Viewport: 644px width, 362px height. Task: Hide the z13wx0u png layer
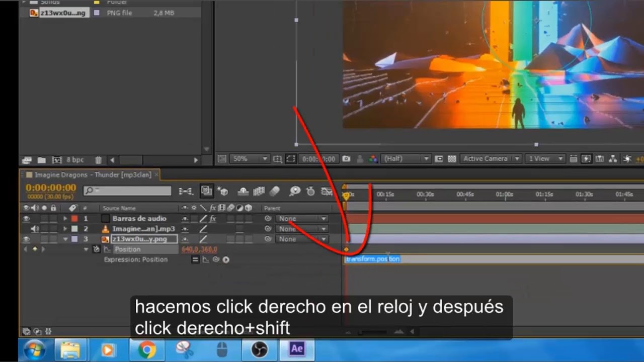click(x=26, y=239)
